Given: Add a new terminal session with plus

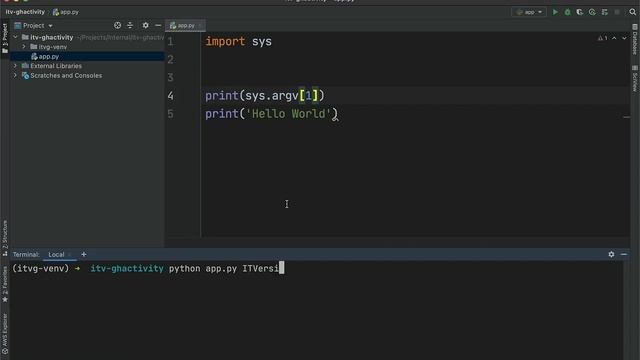Looking at the screenshot, I should [x=84, y=254].
